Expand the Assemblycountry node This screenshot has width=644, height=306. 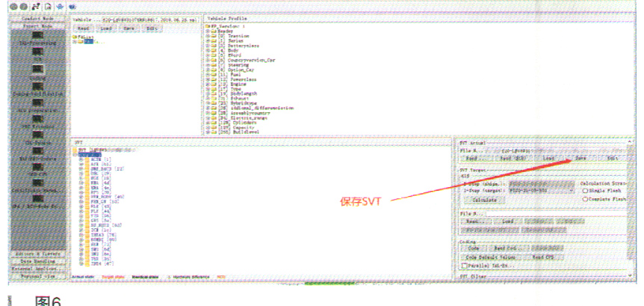pyautogui.click(x=208, y=112)
